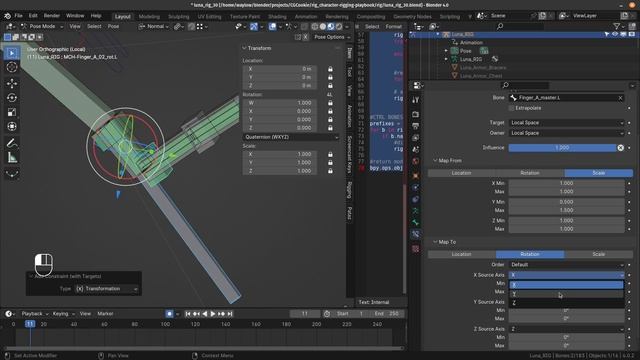Open the Output properties tab icon
640x360 pixels.
416,126
